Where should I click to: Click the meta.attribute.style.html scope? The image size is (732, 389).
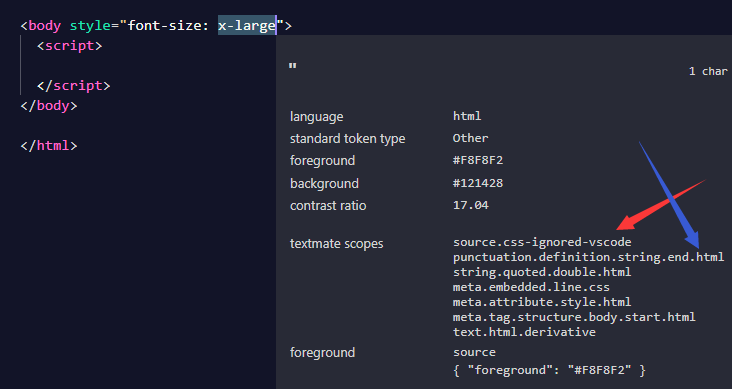pos(542,302)
